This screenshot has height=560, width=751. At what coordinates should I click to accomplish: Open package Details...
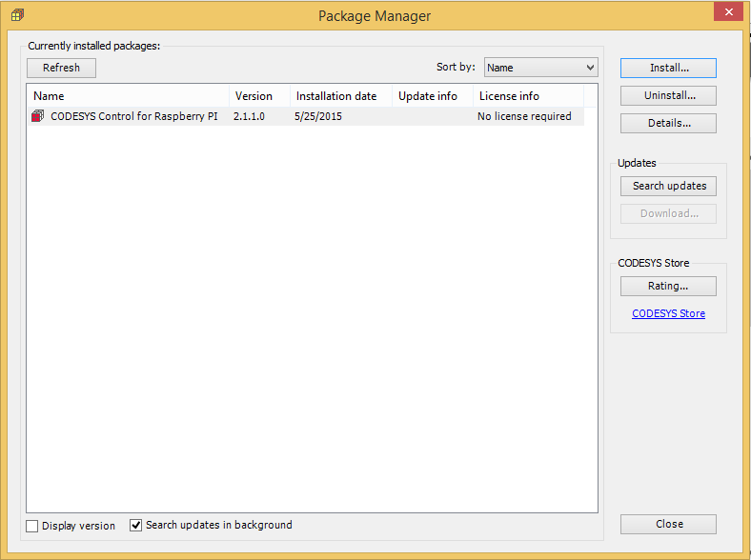point(669,124)
